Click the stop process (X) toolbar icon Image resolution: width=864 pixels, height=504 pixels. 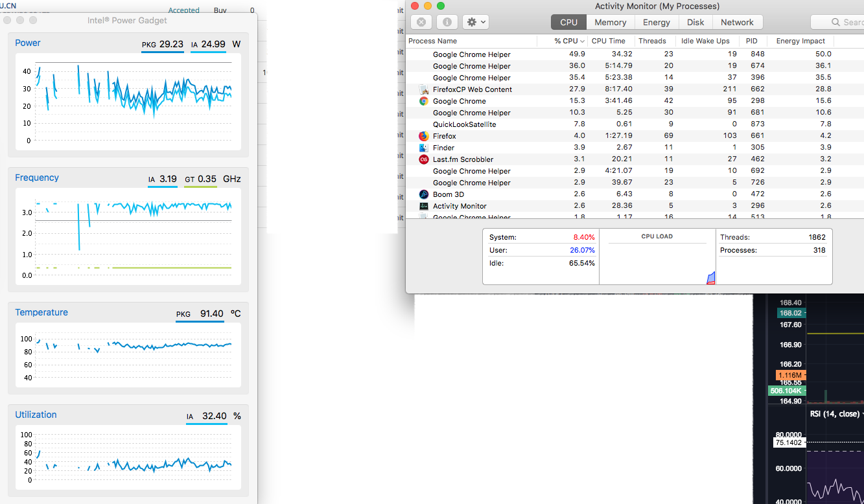click(421, 22)
